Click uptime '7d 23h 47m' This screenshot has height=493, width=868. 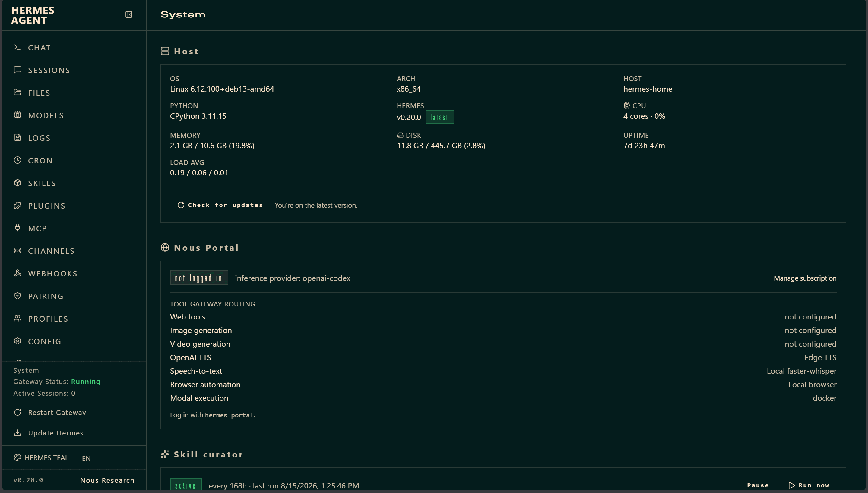(644, 145)
